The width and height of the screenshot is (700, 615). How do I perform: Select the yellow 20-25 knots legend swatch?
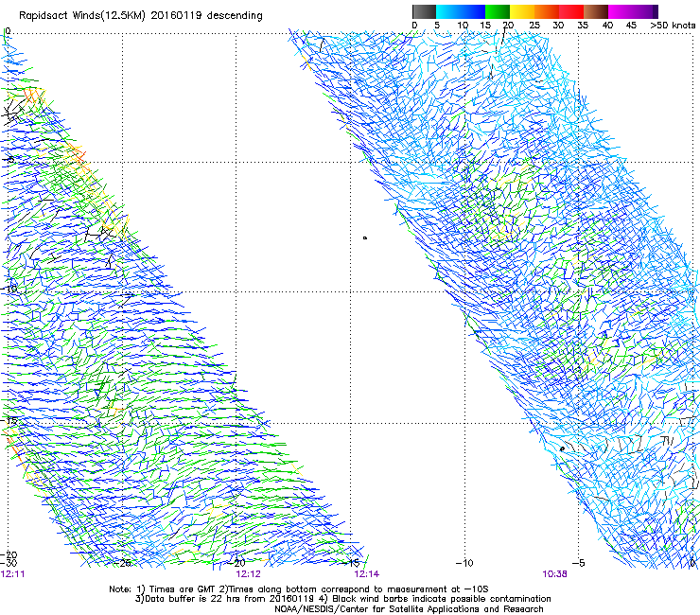click(522, 11)
